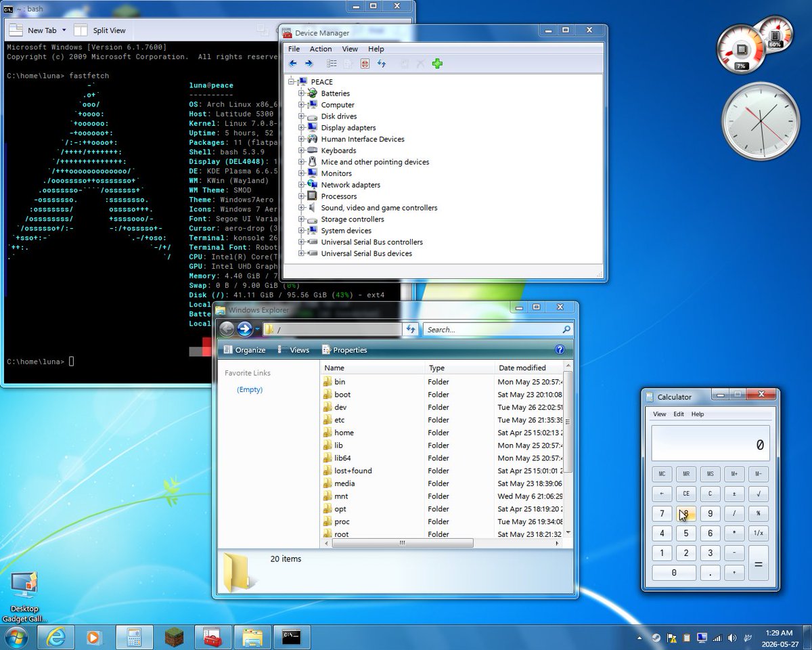Click the square root button in Calculator
This screenshot has height=650, width=812.
(x=758, y=494)
